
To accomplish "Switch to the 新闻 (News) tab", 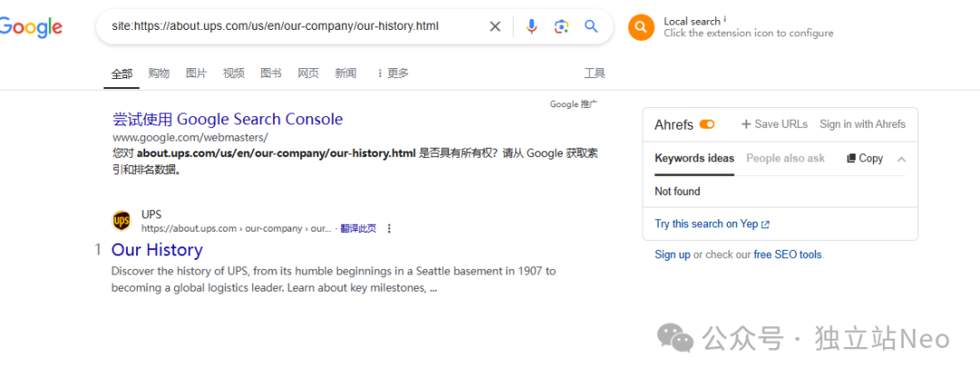I will click(346, 74).
